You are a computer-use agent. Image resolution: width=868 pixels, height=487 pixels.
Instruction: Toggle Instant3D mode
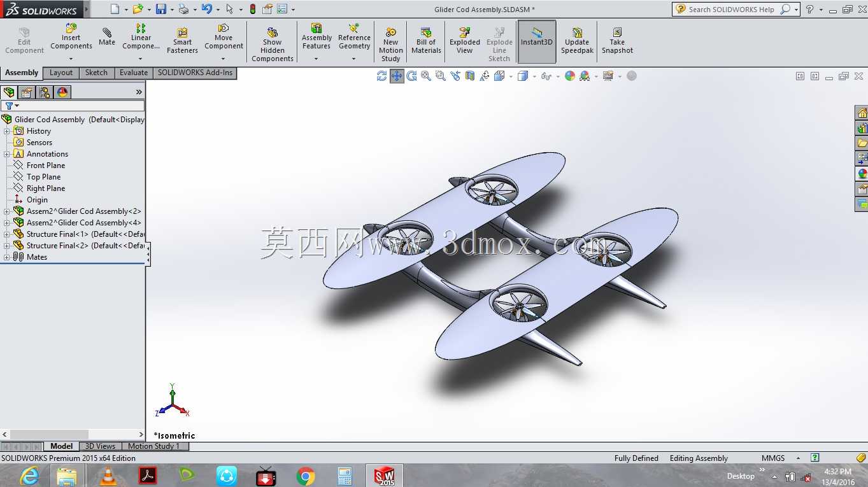click(x=537, y=41)
